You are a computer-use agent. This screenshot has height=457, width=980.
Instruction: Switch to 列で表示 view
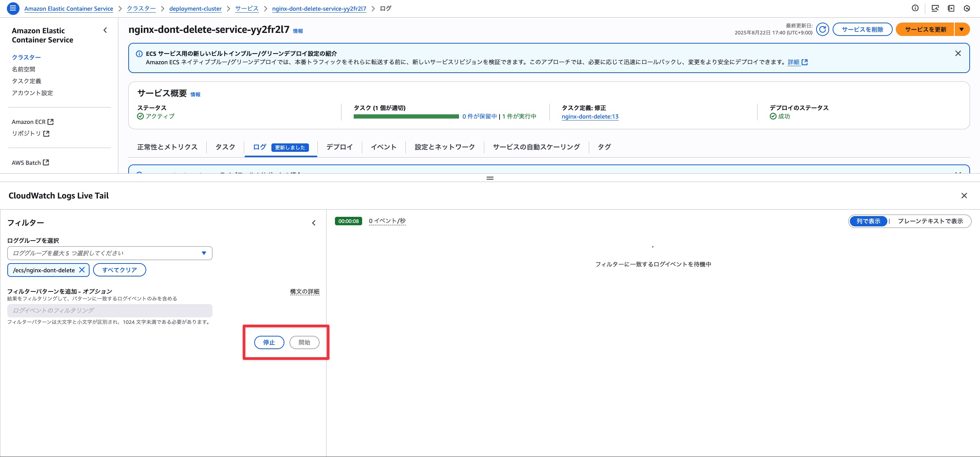(x=868, y=221)
